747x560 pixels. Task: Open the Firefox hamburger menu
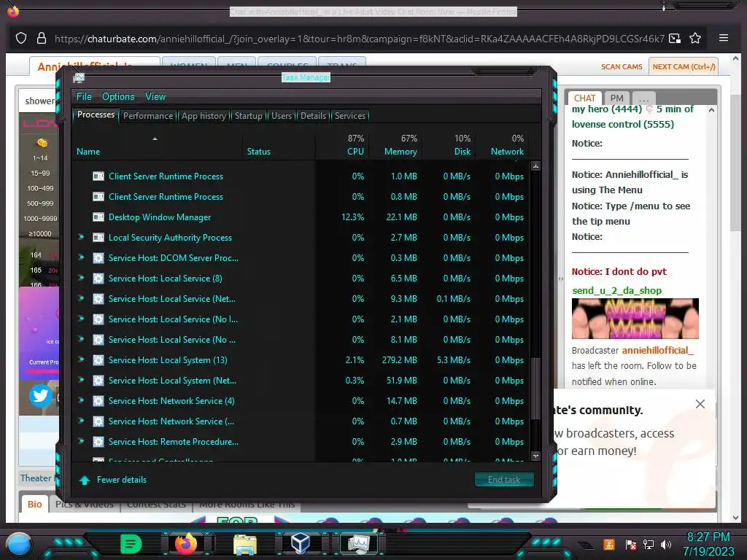coord(723,38)
